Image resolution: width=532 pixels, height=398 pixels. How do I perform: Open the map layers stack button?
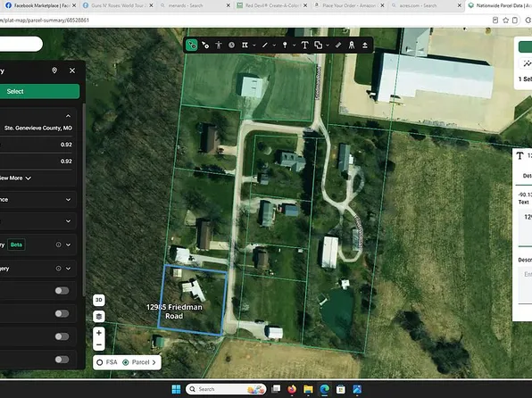99,316
